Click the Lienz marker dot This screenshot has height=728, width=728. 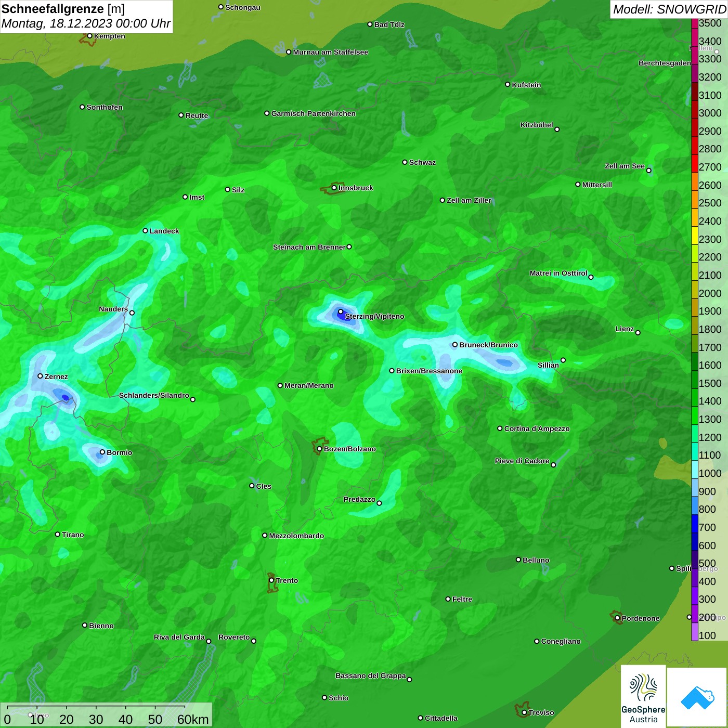click(x=638, y=333)
